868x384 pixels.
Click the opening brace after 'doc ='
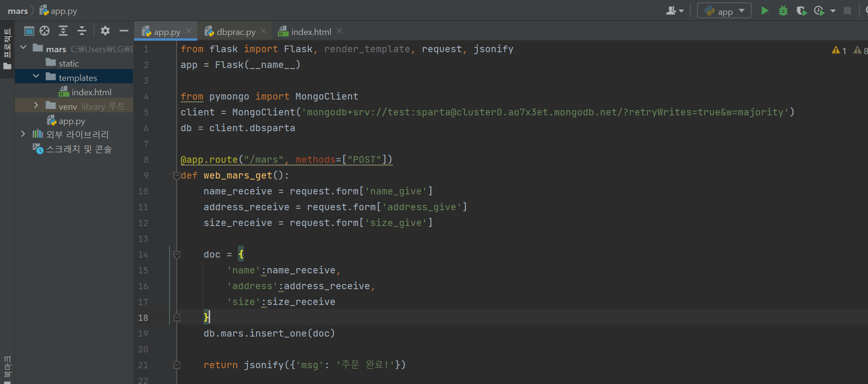241,255
